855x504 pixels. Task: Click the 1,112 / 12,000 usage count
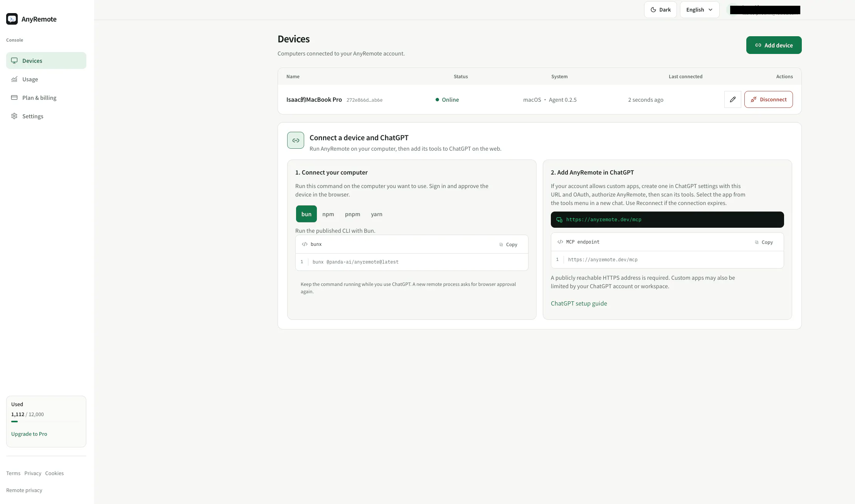pyautogui.click(x=27, y=414)
